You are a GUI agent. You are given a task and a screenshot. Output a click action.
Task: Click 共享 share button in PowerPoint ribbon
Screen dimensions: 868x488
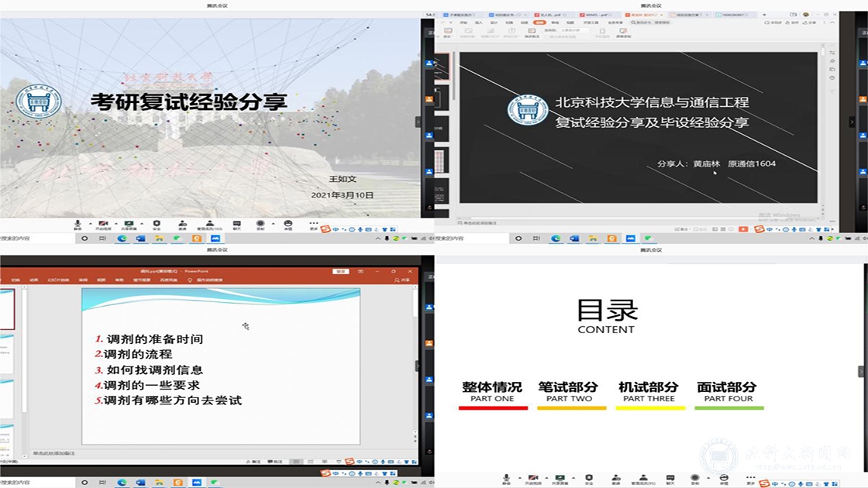[x=402, y=280]
